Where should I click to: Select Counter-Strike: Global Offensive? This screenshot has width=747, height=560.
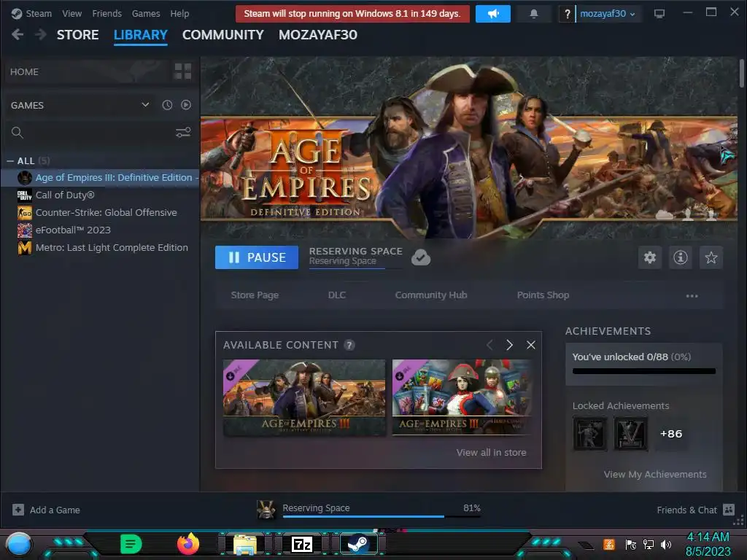pos(100,212)
